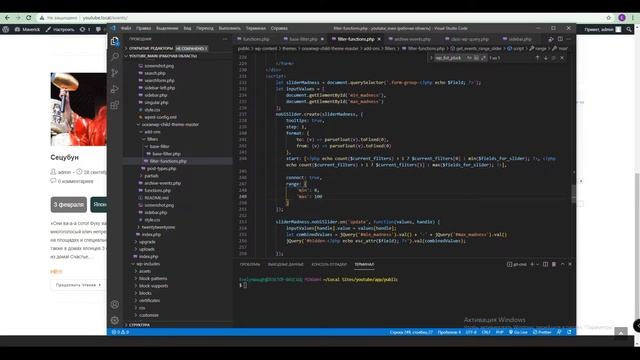Open the Терминал menu
Viewport: 640px width, 360px height.
pyautogui.click(x=256, y=28)
